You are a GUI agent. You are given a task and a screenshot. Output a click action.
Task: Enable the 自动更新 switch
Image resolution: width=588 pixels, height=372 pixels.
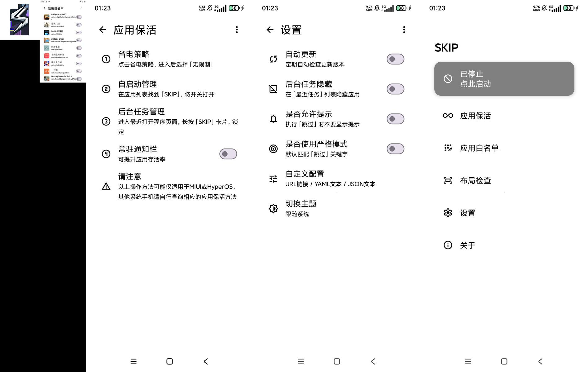pos(395,59)
